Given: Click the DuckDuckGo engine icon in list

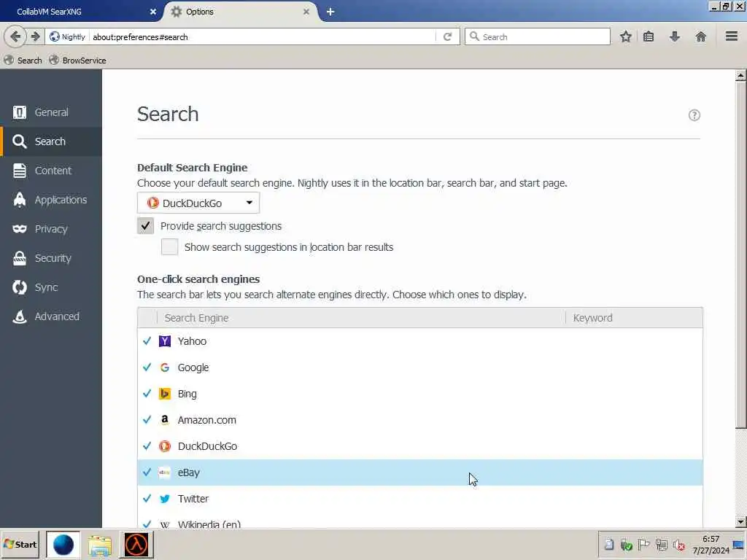Looking at the screenshot, I should 164,446.
